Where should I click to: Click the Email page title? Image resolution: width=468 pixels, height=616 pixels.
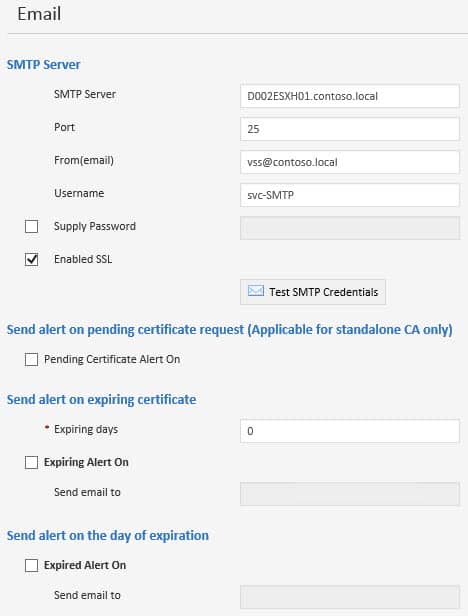pyautogui.click(x=39, y=14)
